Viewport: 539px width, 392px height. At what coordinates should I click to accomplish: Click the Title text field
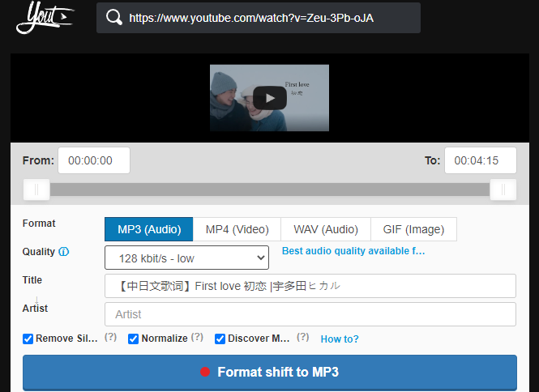310,286
